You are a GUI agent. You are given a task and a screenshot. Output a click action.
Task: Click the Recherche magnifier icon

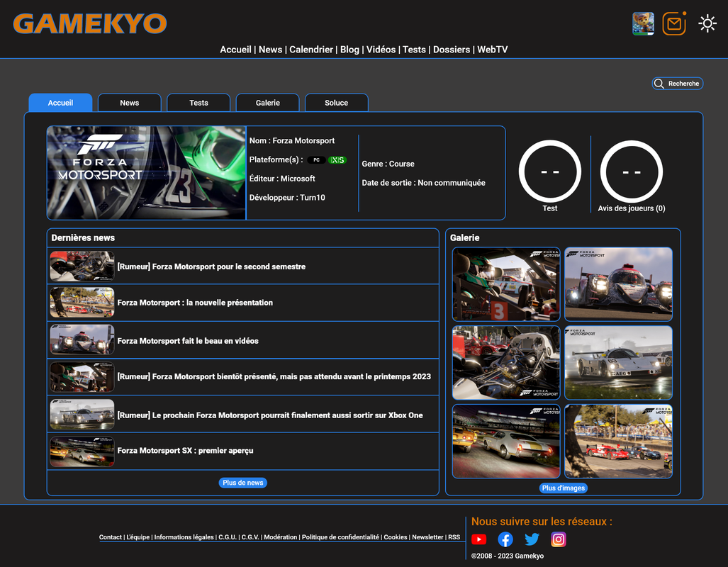tap(659, 84)
